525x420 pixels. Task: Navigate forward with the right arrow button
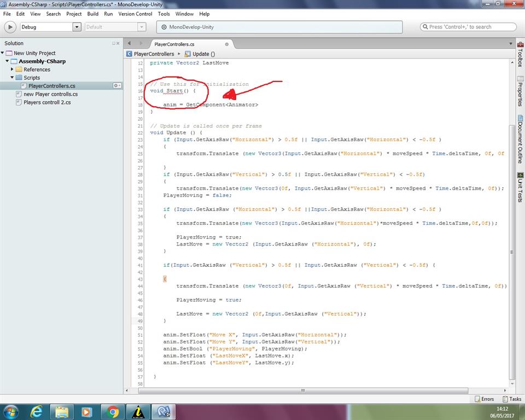[141, 43]
